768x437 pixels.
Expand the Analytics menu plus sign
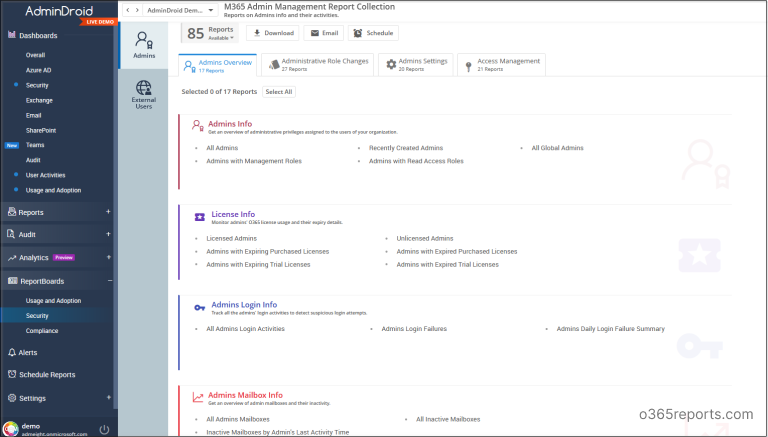click(108, 257)
